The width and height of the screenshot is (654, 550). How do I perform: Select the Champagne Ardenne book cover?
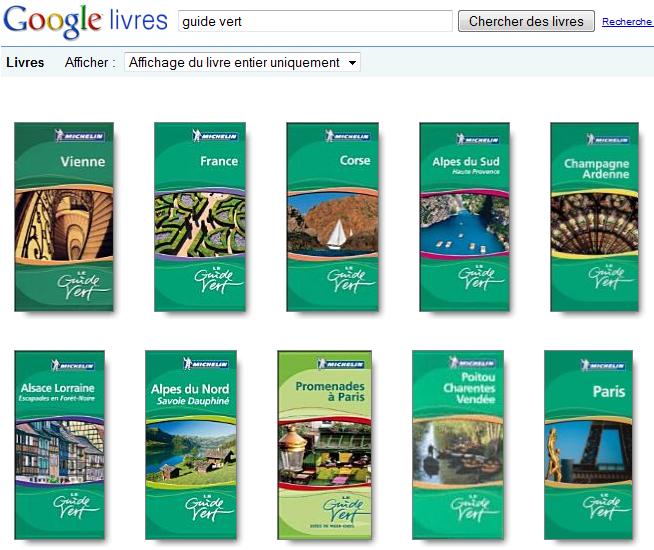click(594, 217)
